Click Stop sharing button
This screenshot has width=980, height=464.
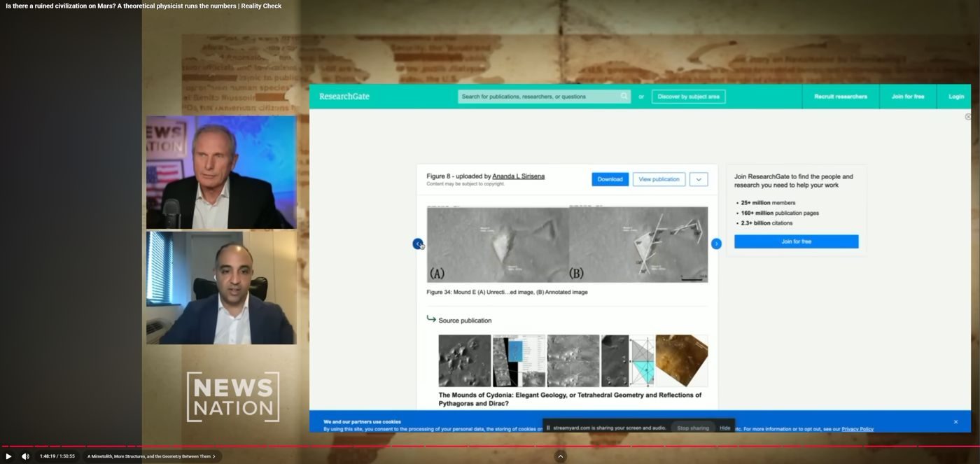(693, 428)
